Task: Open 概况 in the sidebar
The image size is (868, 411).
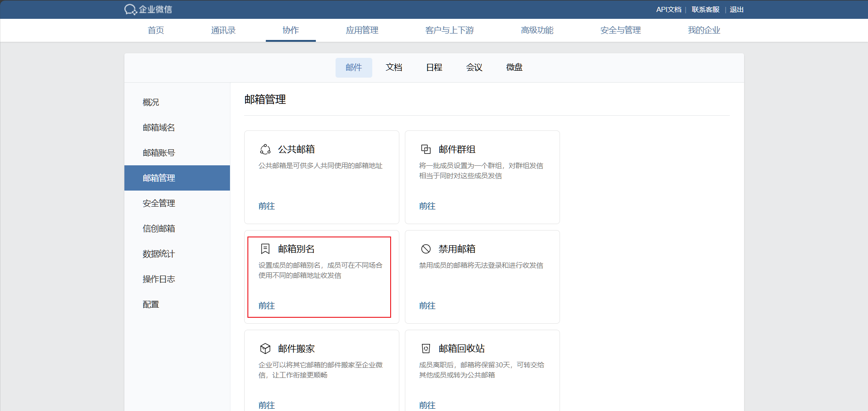Action: [x=177, y=102]
